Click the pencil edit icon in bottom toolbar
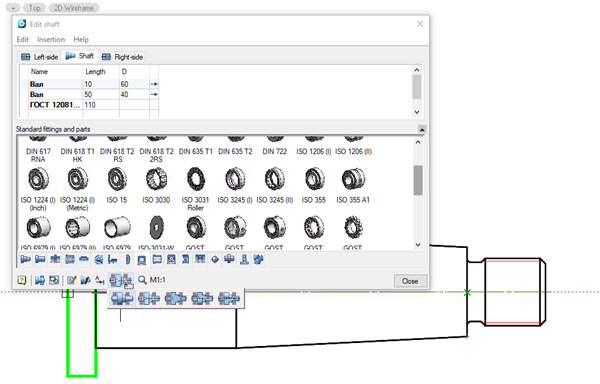This screenshot has width=600, height=384. (x=71, y=280)
